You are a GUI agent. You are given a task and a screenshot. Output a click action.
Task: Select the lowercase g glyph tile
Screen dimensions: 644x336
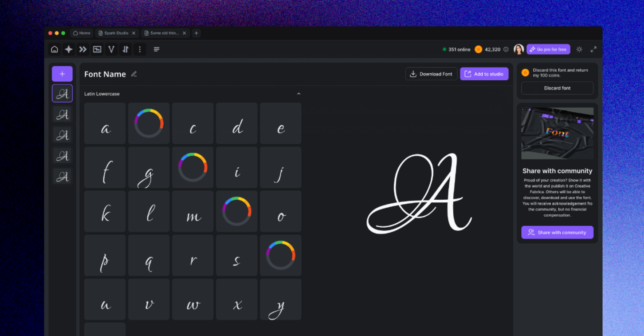click(x=149, y=167)
